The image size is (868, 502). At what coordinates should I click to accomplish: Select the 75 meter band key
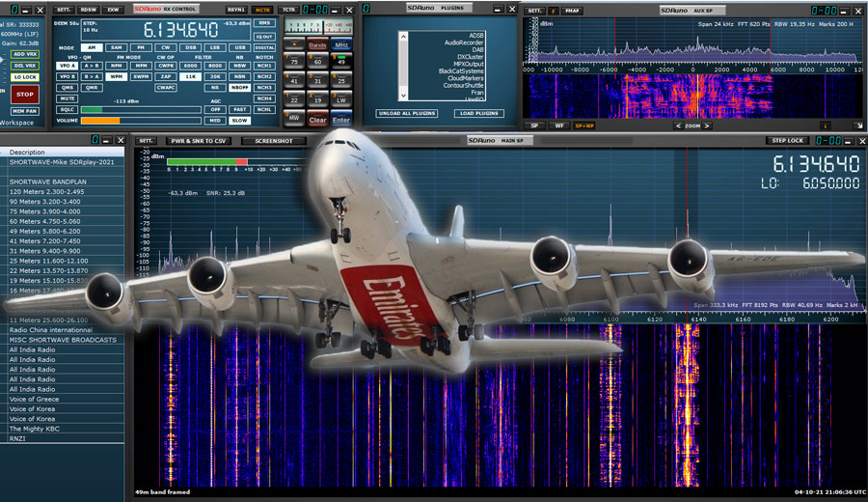click(294, 61)
